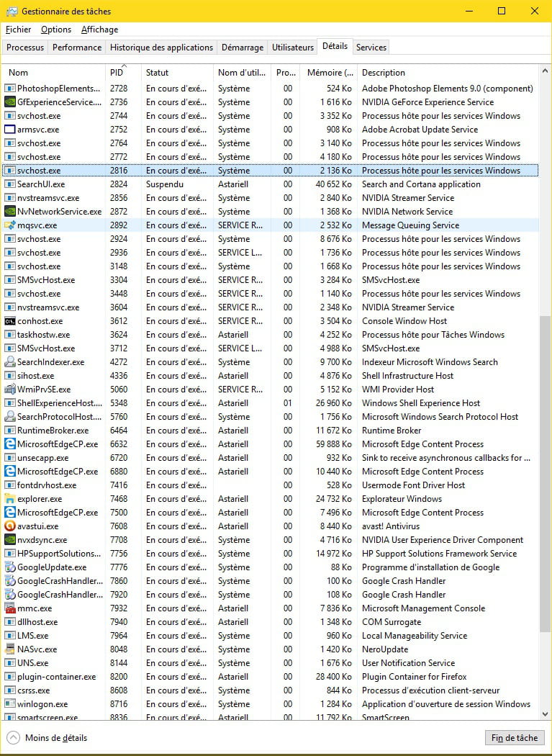Image resolution: width=552 pixels, height=756 pixels.
Task: Collapse view with Moins de détails
Action: (x=47, y=738)
